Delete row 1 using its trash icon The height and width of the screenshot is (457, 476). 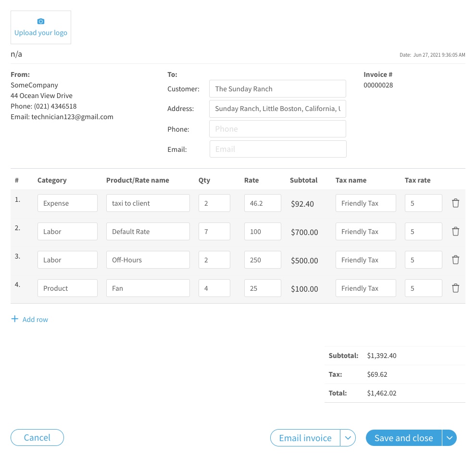(x=455, y=203)
